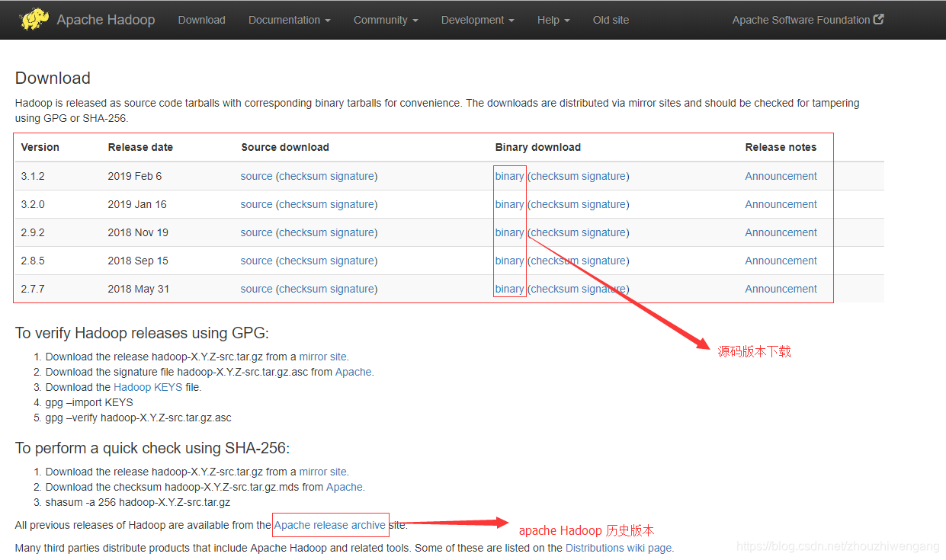Read Announcement for version 2.9.2
The image size is (946, 560).
point(781,232)
